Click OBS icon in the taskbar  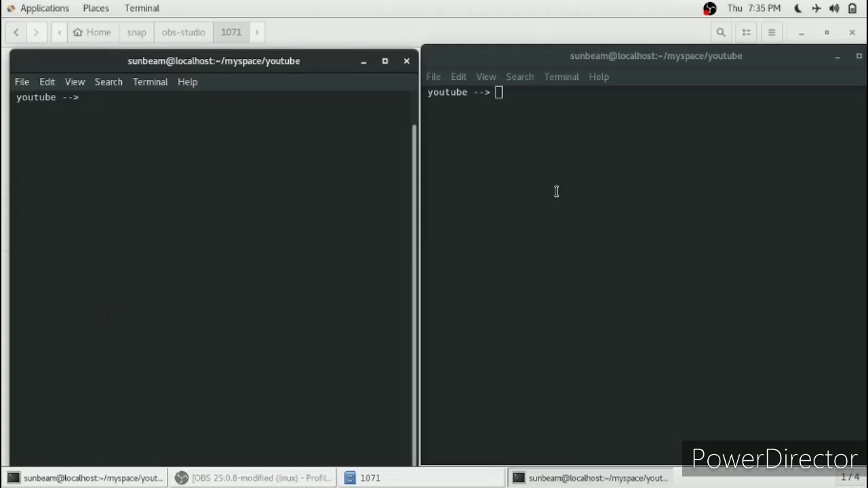[182, 478]
